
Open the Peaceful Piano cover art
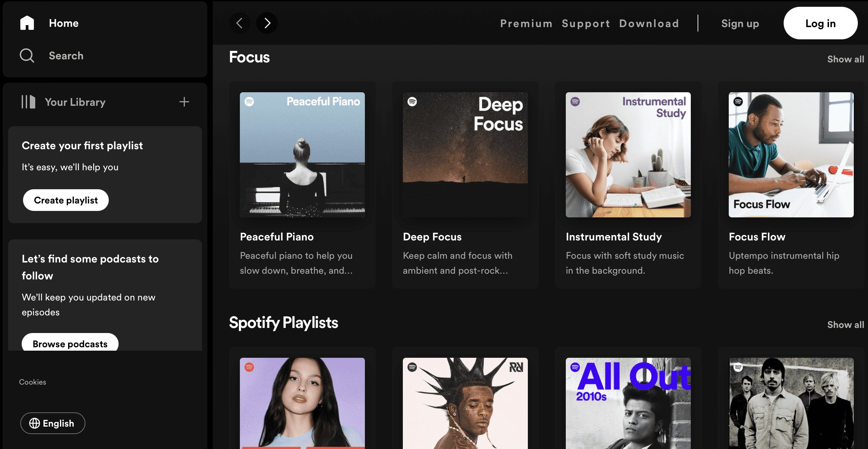(x=302, y=155)
